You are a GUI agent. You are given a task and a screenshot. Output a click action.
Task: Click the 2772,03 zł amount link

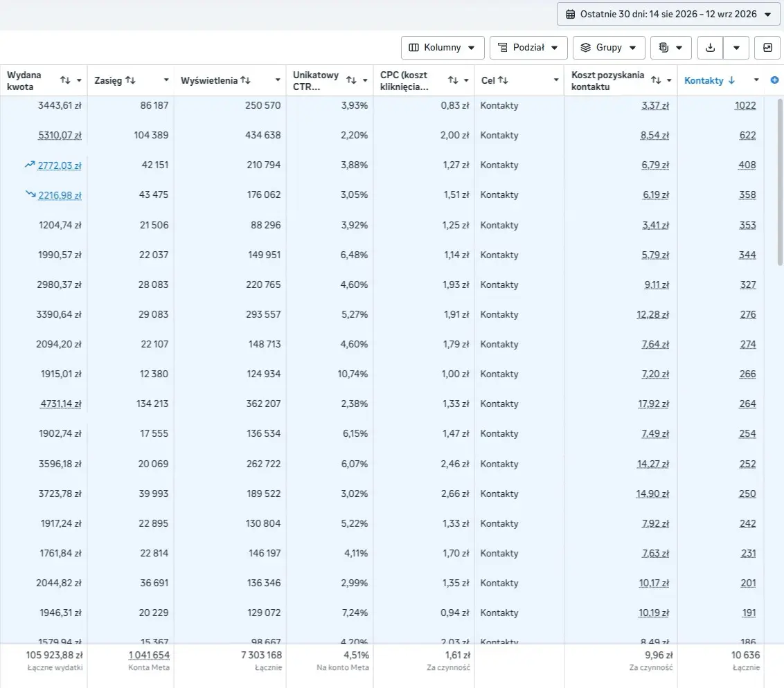pyautogui.click(x=60, y=165)
